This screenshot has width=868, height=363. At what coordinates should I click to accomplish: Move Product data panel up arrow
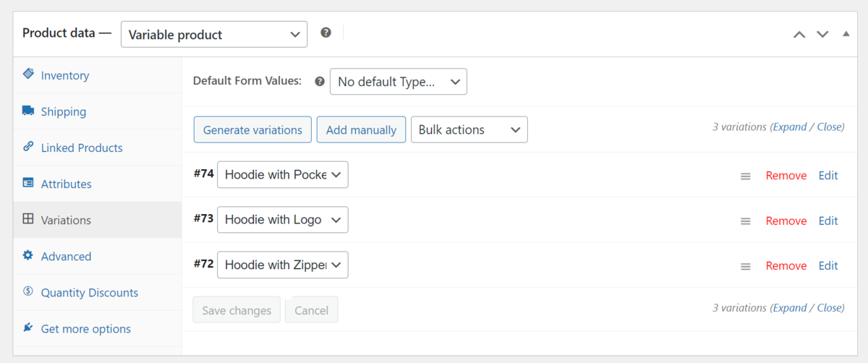tap(799, 34)
